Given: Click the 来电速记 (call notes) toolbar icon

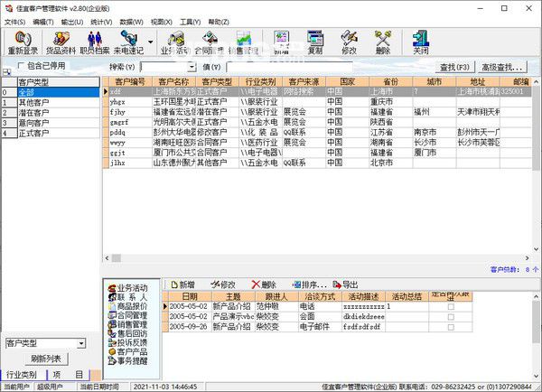Looking at the screenshot, I should (x=128, y=42).
